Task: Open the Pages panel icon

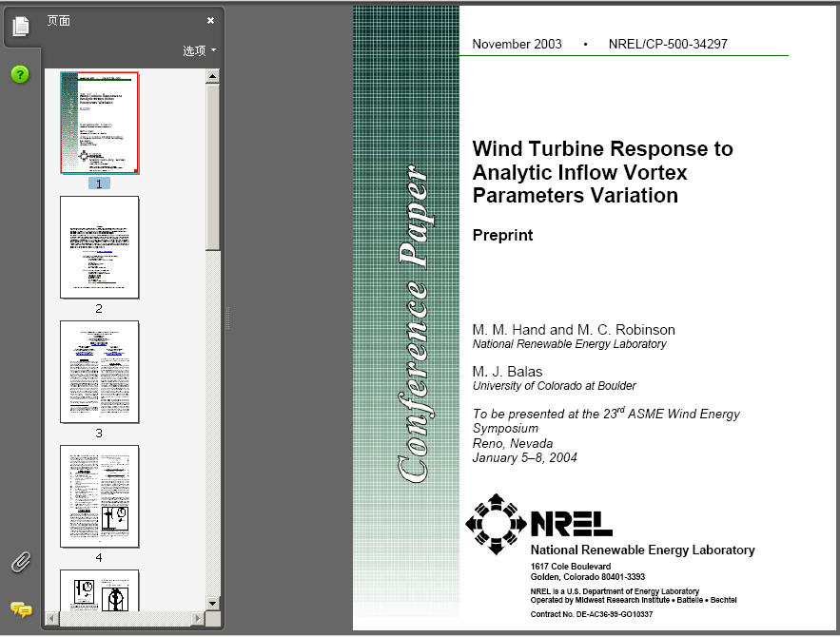Action: (21, 27)
